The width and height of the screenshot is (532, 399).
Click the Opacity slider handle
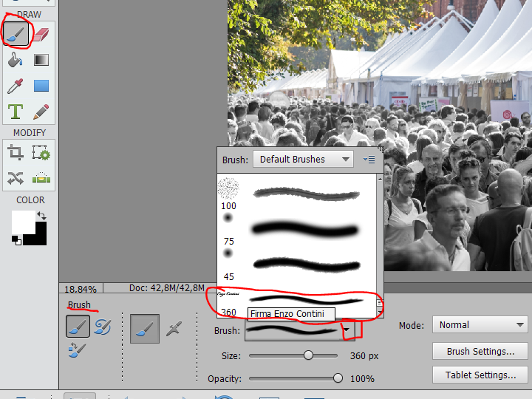[338, 378]
